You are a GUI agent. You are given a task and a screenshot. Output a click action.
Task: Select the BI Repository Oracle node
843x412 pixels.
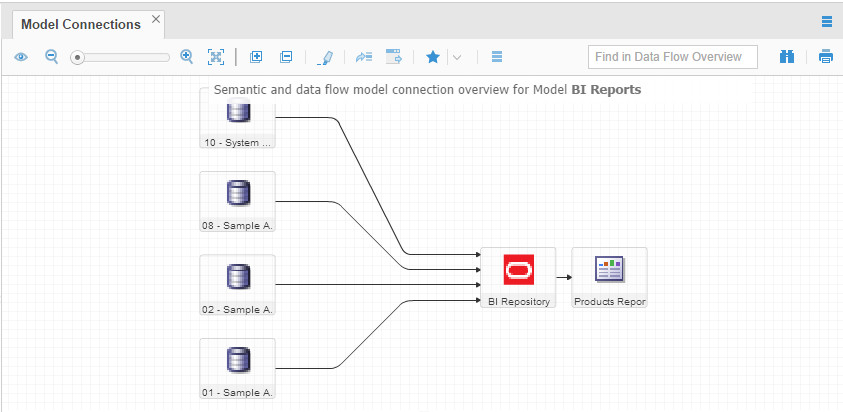coord(518,278)
